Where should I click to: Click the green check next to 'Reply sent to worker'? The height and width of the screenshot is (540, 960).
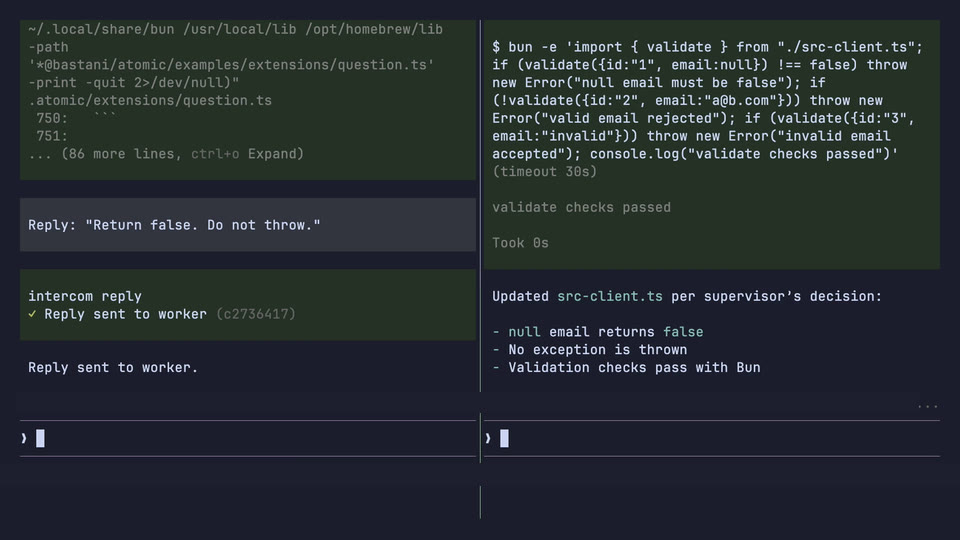point(32,314)
